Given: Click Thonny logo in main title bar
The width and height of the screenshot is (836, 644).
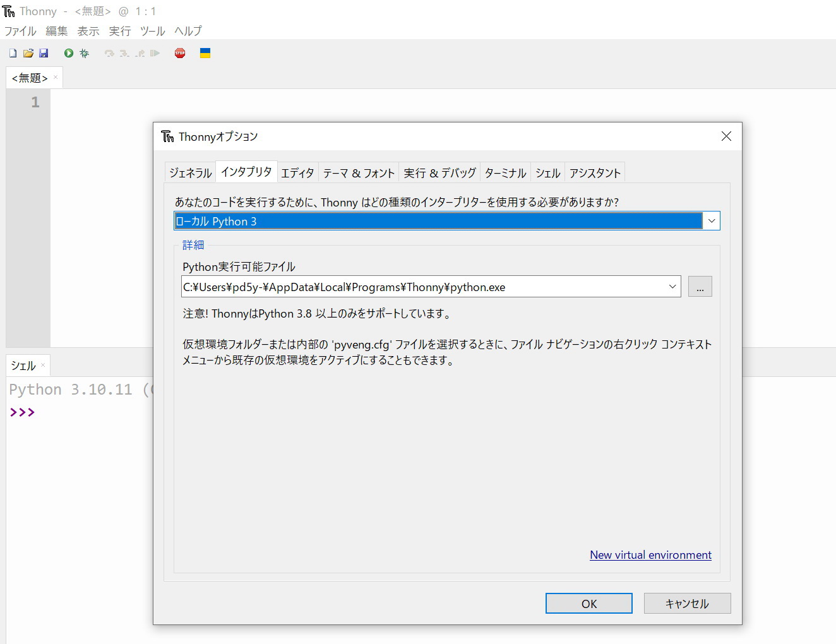Looking at the screenshot, I should (x=9, y=11).
